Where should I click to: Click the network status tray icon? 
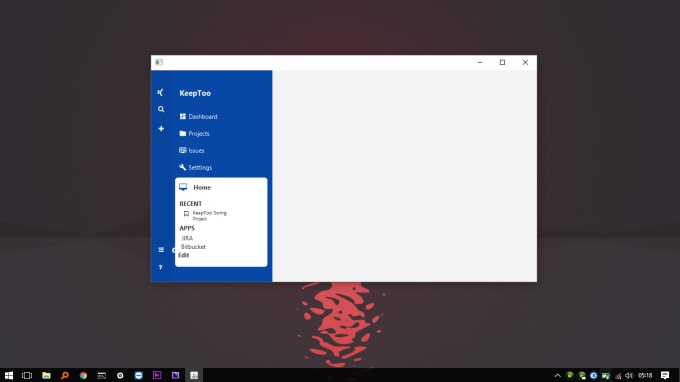(x=618, y=375)
